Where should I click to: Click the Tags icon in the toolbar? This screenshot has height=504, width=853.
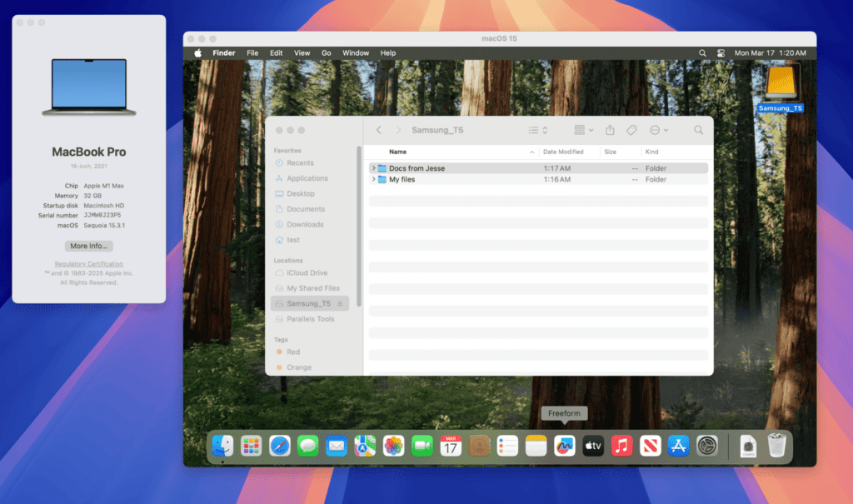(x=631, y=130)
